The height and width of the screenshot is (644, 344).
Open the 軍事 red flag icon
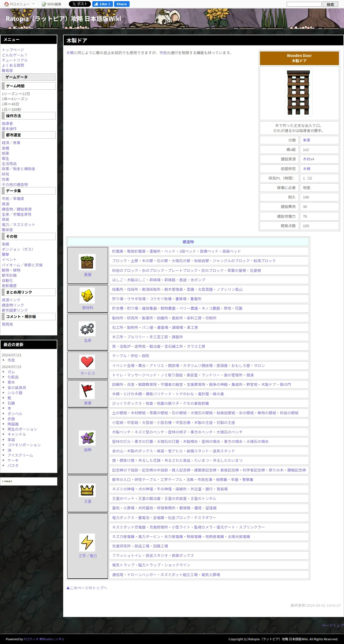pyautogui.click(x=87, y=390)
